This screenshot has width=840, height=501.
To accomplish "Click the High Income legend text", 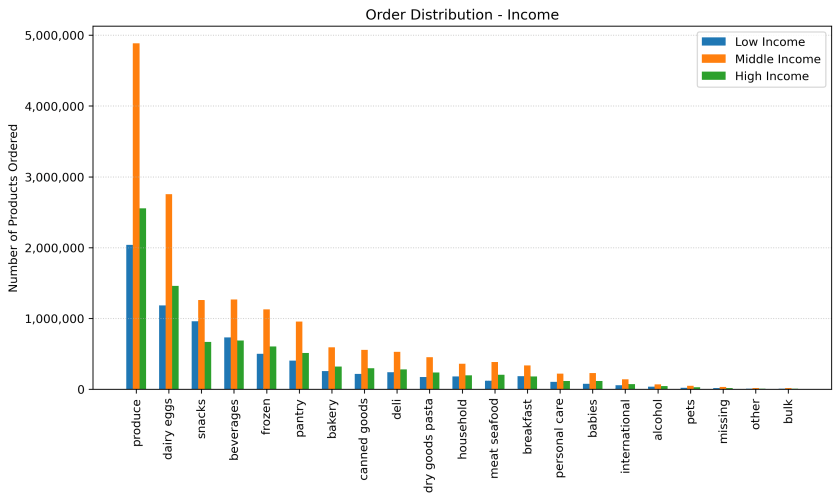I will 771,76.
